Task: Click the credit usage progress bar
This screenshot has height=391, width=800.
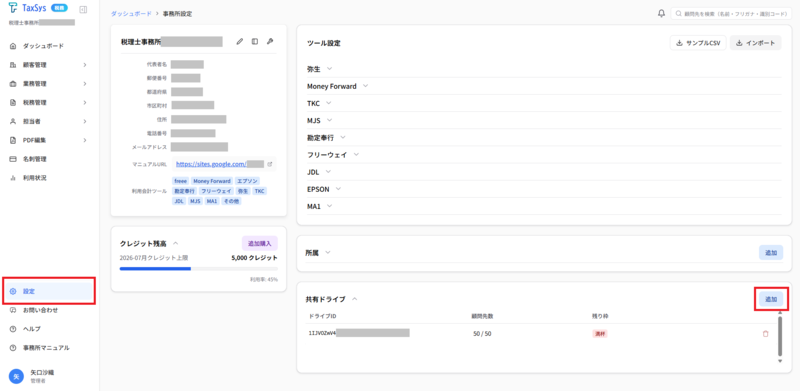Action: [x=199, y=268]
